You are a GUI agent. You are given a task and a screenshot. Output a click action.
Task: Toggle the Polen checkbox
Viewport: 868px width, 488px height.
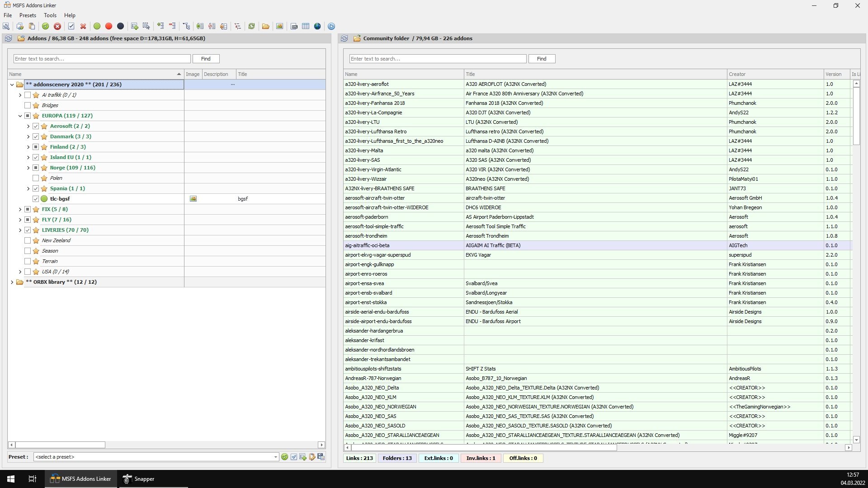(x=36, y=178)
